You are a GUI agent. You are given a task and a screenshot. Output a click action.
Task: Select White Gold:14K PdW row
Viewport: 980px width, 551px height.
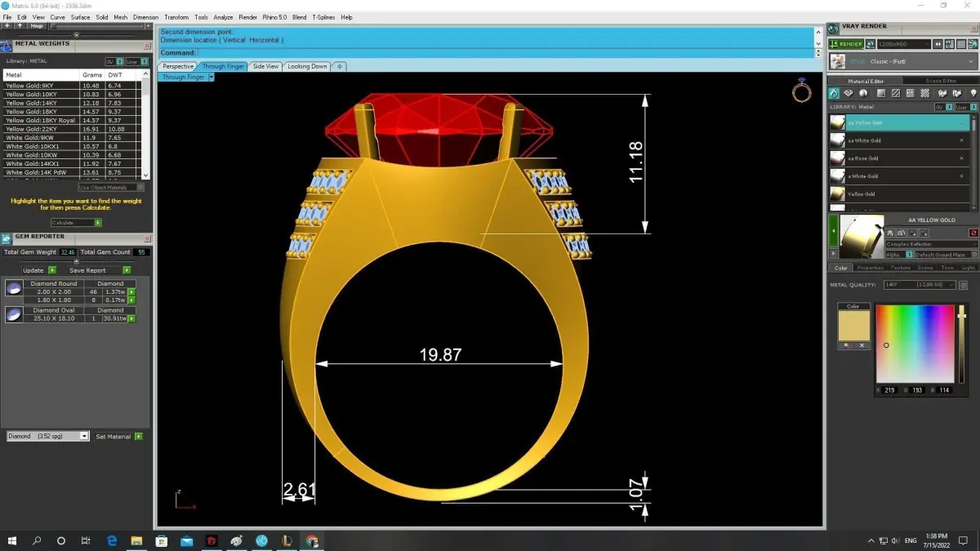pyautogui.click(x=72, y=173)
